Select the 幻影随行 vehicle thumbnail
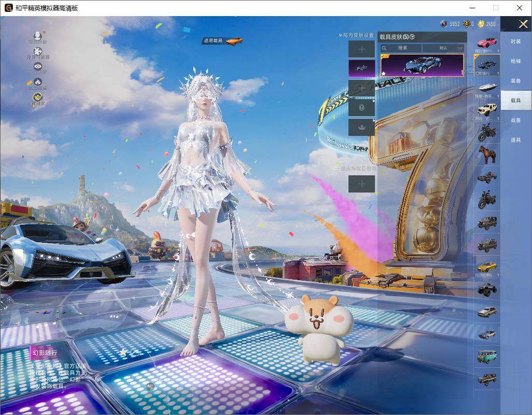 (x=487, y=65)
